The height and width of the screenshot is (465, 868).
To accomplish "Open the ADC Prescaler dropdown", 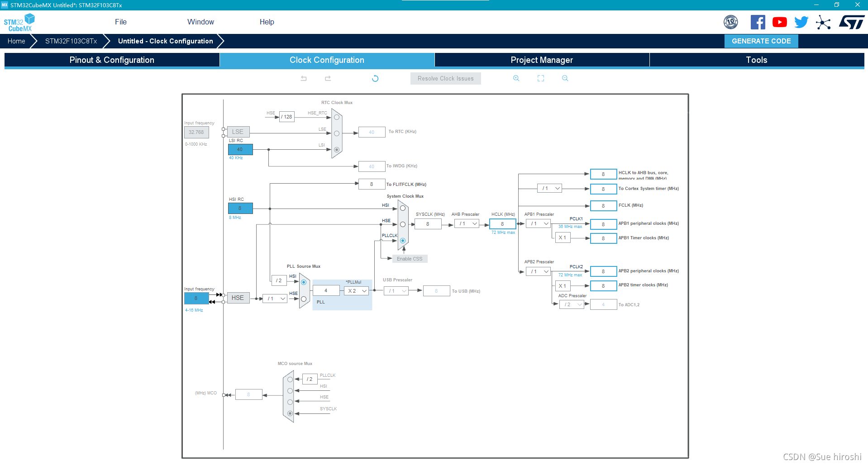I will point(572,304).
